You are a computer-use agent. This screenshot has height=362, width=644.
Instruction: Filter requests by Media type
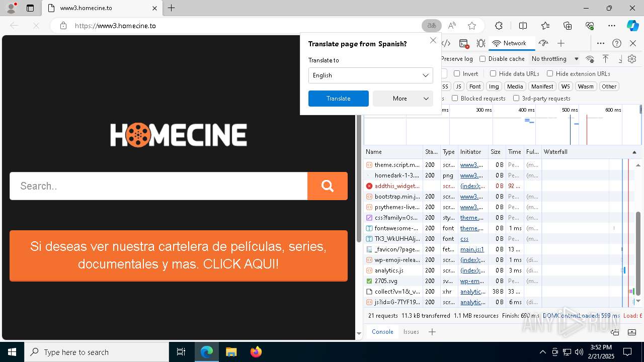tap(515, 86)
